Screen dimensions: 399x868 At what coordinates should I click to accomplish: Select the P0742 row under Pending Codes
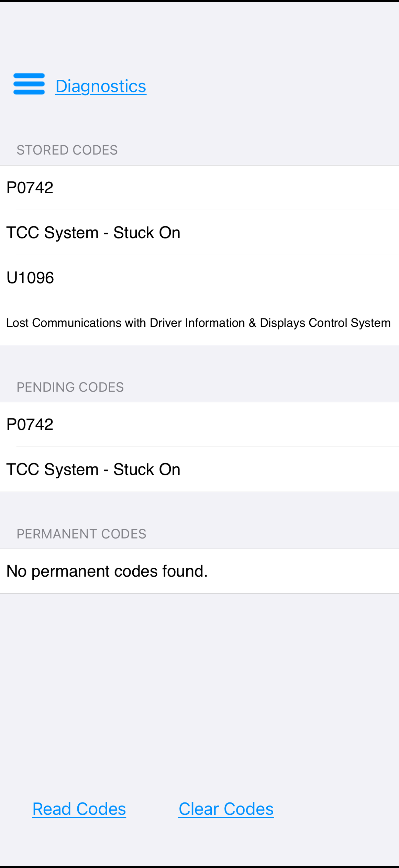(x=199, y=424)
